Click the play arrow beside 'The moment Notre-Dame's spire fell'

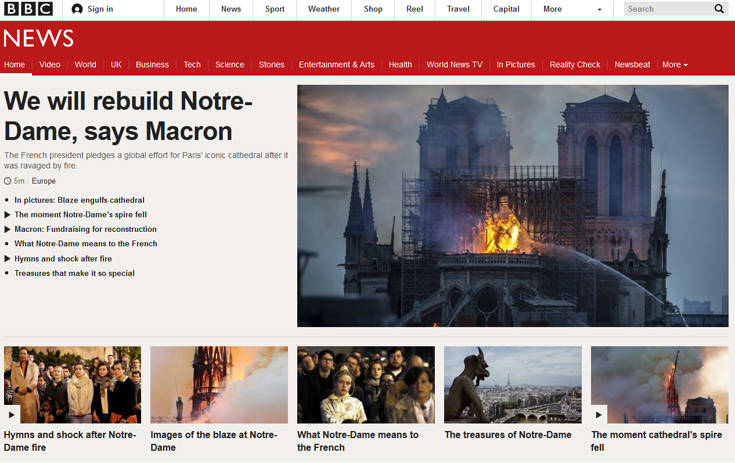click(x=7, y=215)
